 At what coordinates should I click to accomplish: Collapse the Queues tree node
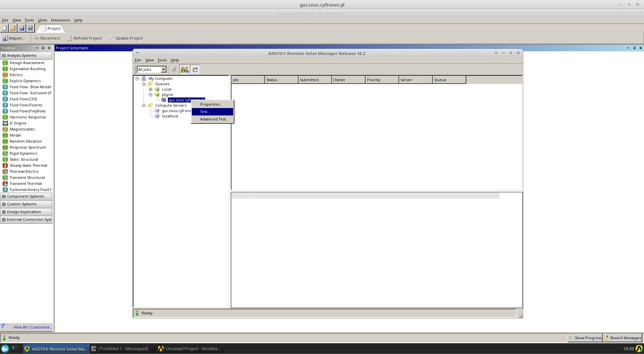coord(144,84)
